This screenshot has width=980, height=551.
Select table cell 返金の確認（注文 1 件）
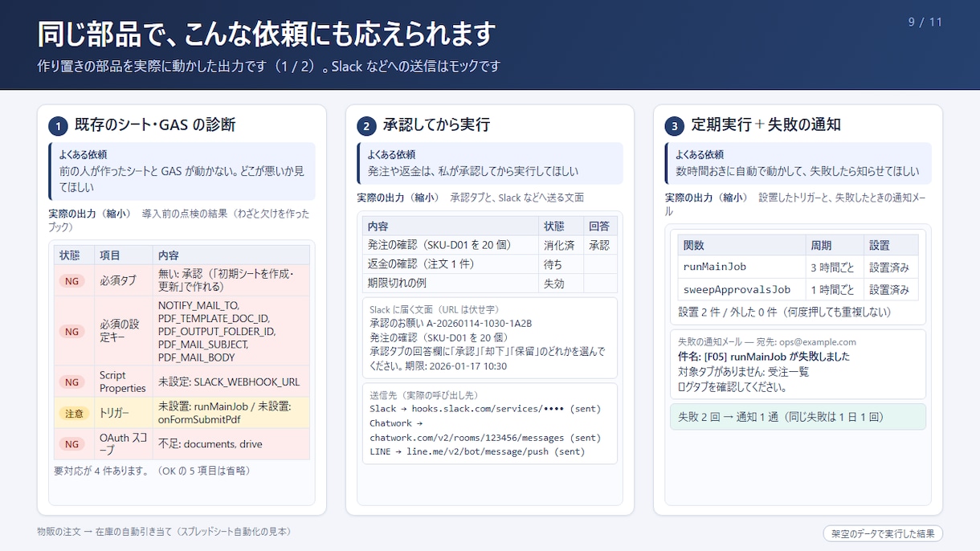(x=450, y=264)
